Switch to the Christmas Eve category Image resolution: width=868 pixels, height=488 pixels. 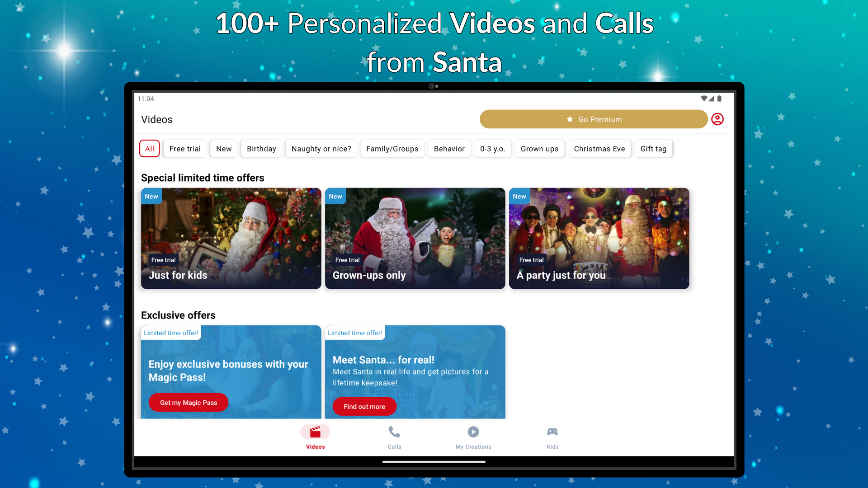click(599, 149)
